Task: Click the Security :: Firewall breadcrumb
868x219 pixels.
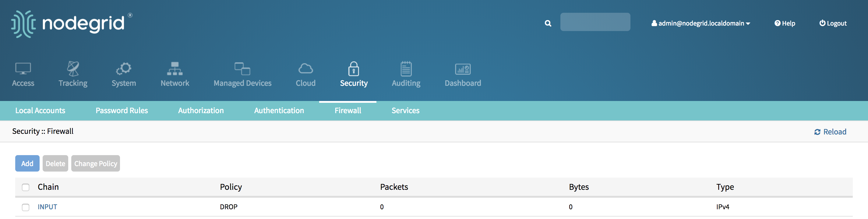Action: click(43, 131)
